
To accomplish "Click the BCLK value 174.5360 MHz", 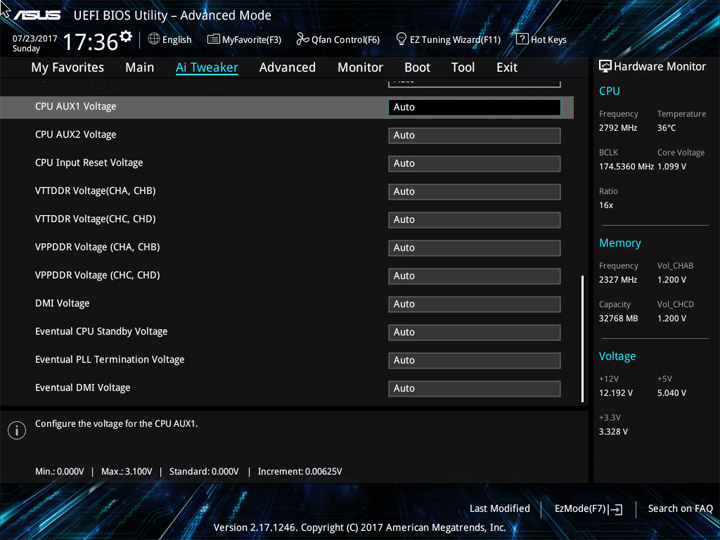I will coord(626,166).
